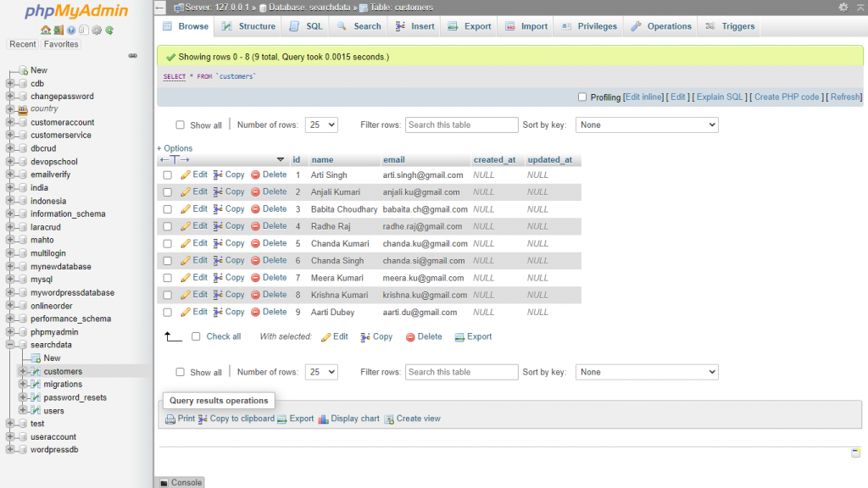Click the log out door icon
868x488 pixels.
click(x=58, y=30)
